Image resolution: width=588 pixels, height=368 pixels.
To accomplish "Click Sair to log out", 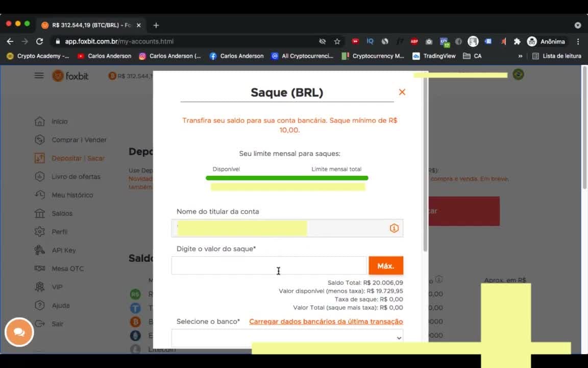I will (x=57, y=324).
